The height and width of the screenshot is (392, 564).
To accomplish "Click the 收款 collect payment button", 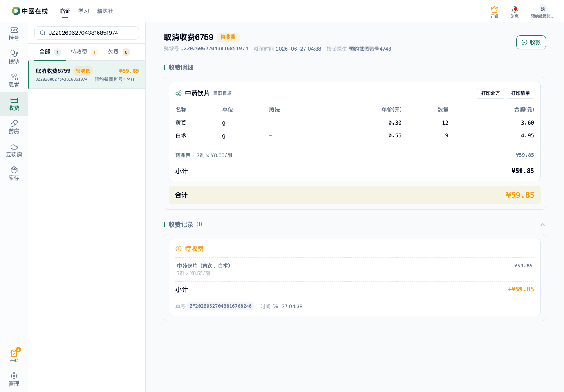I will [x=531, y=42].
